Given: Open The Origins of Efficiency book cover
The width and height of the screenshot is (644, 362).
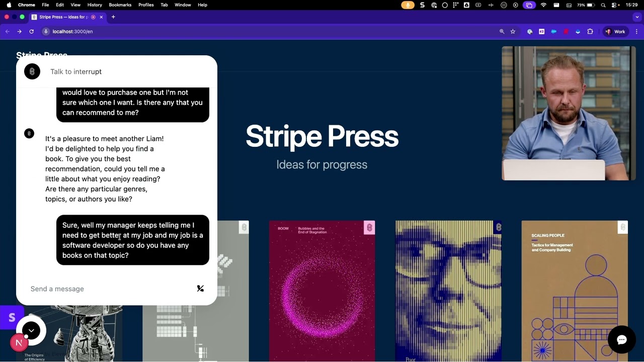Looking at the screenshot, I should coord(69,333).
